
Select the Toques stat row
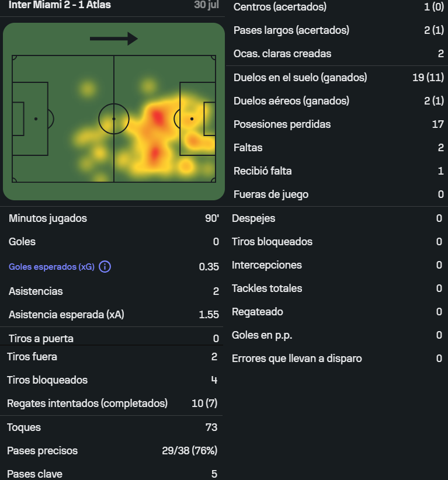pyautogui.click(x=112, y=427)
